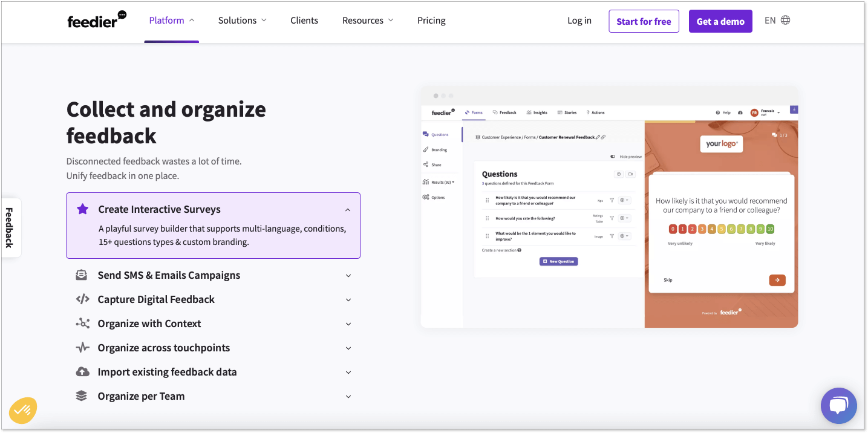Click the cloud upload icon for Import data

click(82, 372)
